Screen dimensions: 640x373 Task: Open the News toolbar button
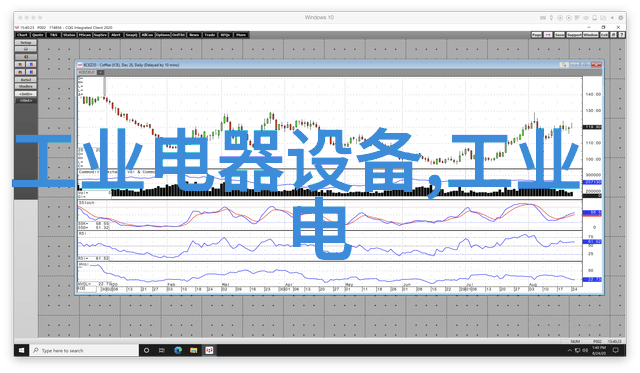coord(194,35)
